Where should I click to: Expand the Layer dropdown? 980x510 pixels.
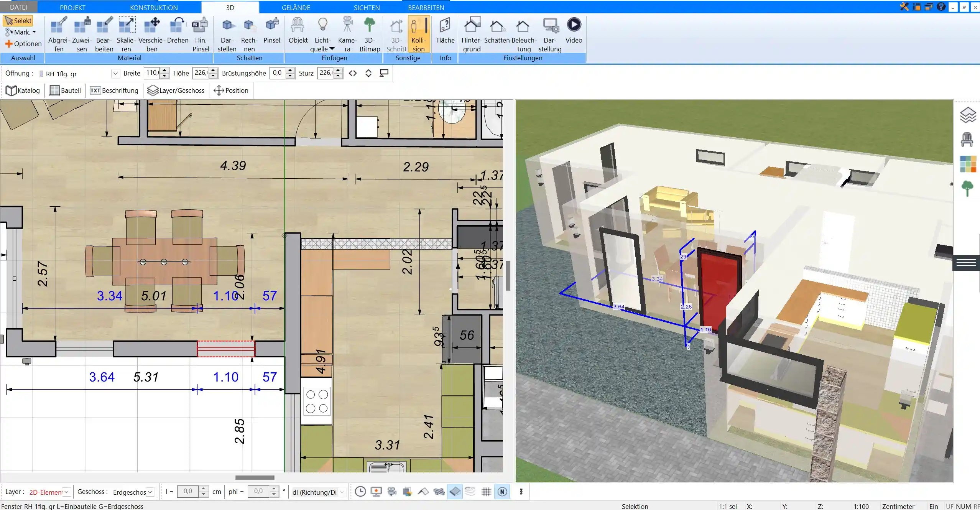(66, 492)
